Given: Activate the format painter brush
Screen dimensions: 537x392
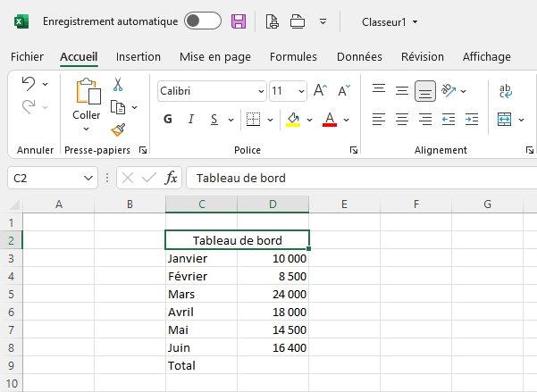Looking at the screenshot, I should 118,129.
